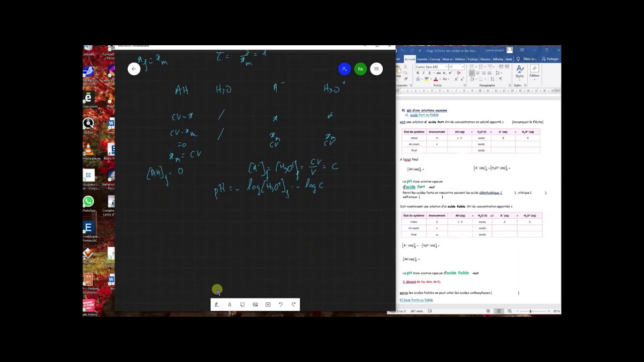
Task: Open the blue invite-people icon in Whiteboard
Action: click(x=344, y=69)
